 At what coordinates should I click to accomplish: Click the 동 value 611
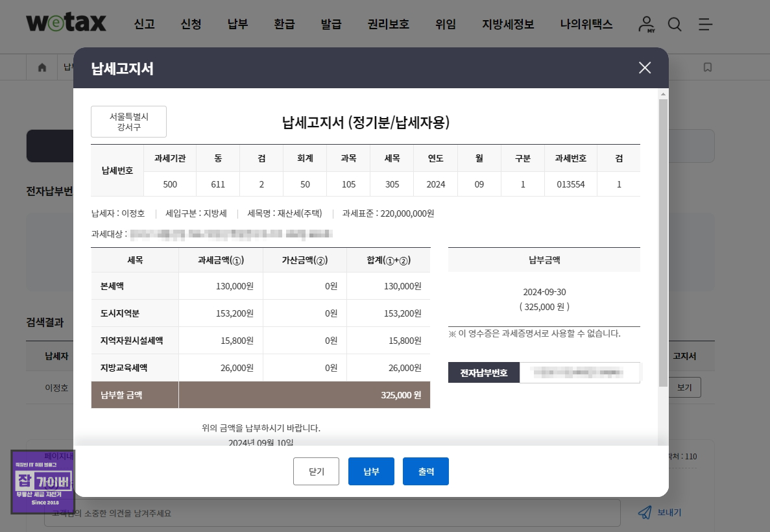218,184
